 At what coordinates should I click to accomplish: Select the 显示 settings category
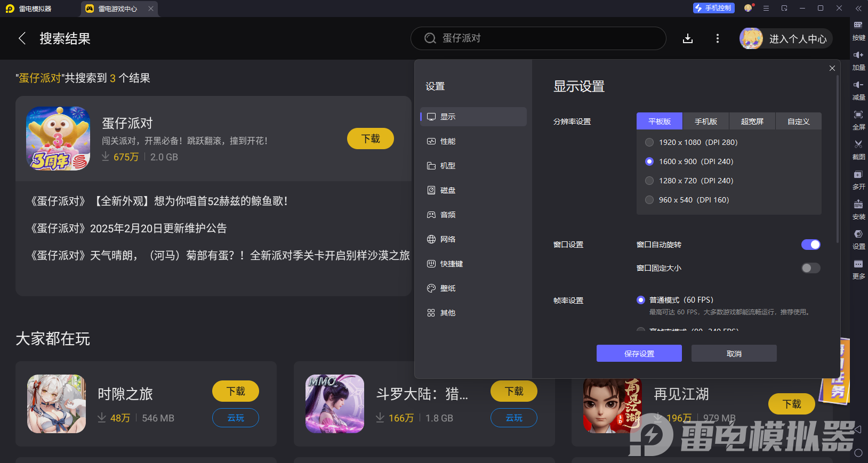pyautogui.click(x=473, y=117)
